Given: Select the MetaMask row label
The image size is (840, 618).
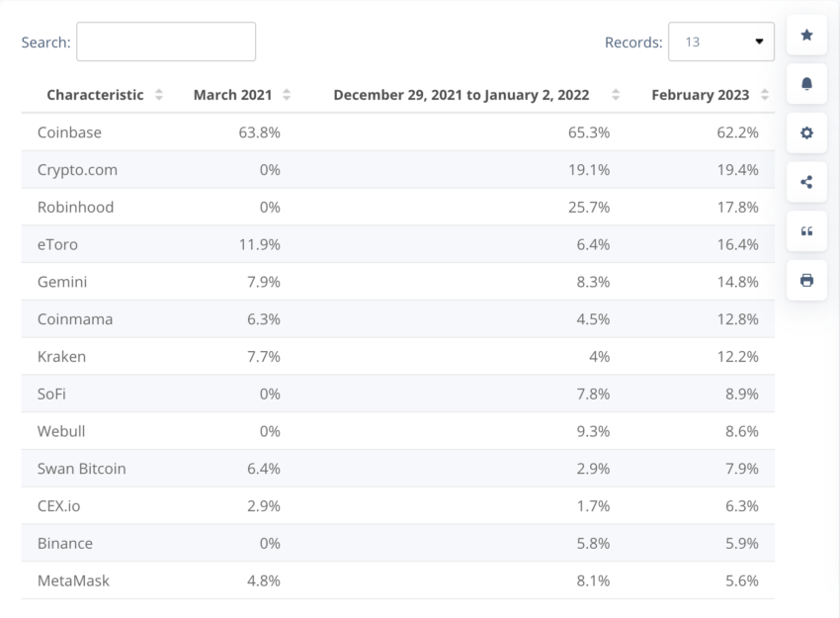Looking at the screenshot, I should [x=73, y=580].
